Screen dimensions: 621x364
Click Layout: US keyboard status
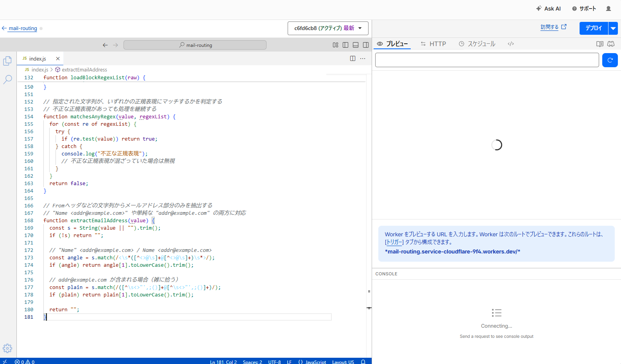tap(343, 362)
